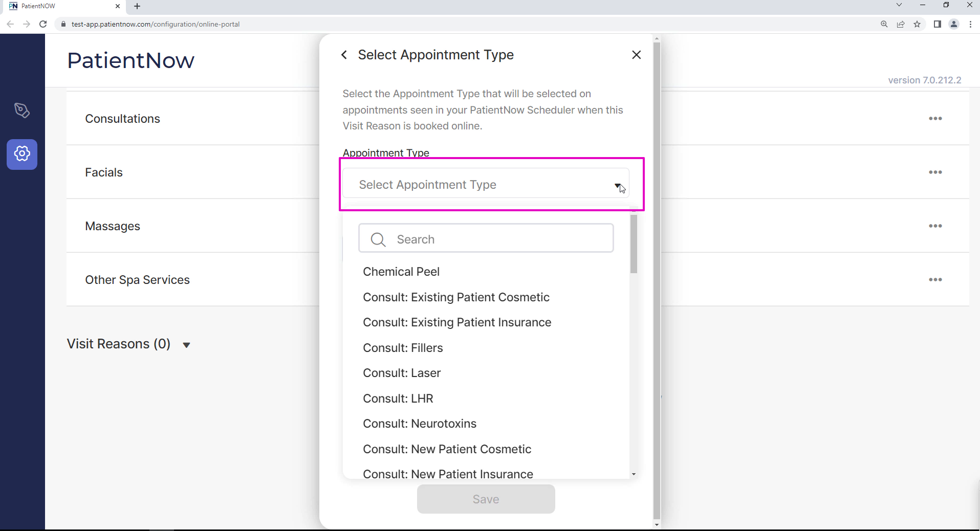Screen dimensions: 980x531
Task: Open the browser profile avatar icon
Action: click(x=953, y=24)
